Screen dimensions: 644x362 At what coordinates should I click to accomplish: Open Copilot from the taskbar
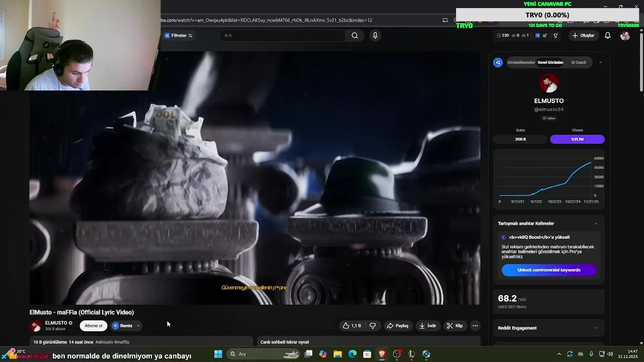[323, 354]
